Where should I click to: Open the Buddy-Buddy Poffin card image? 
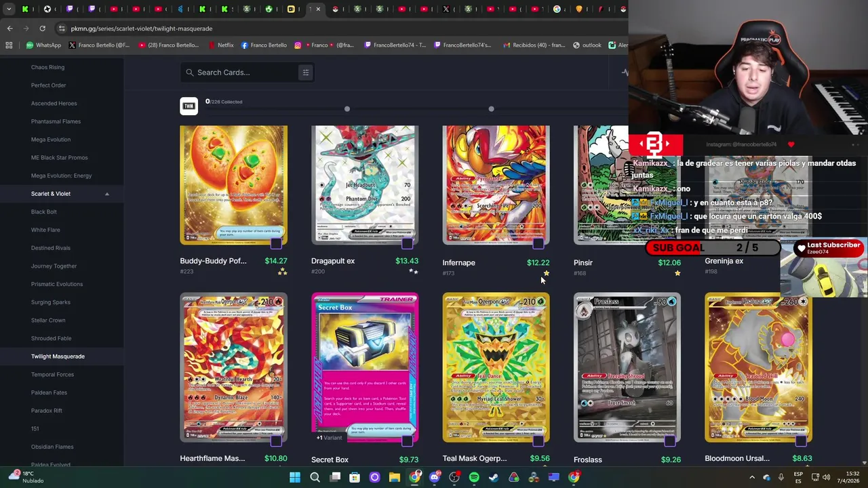point(233,185)
